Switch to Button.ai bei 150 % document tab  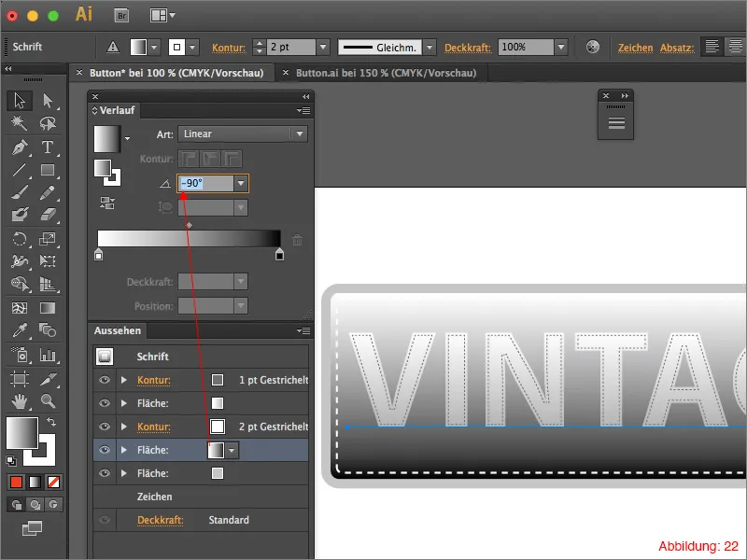click(386, 73)
